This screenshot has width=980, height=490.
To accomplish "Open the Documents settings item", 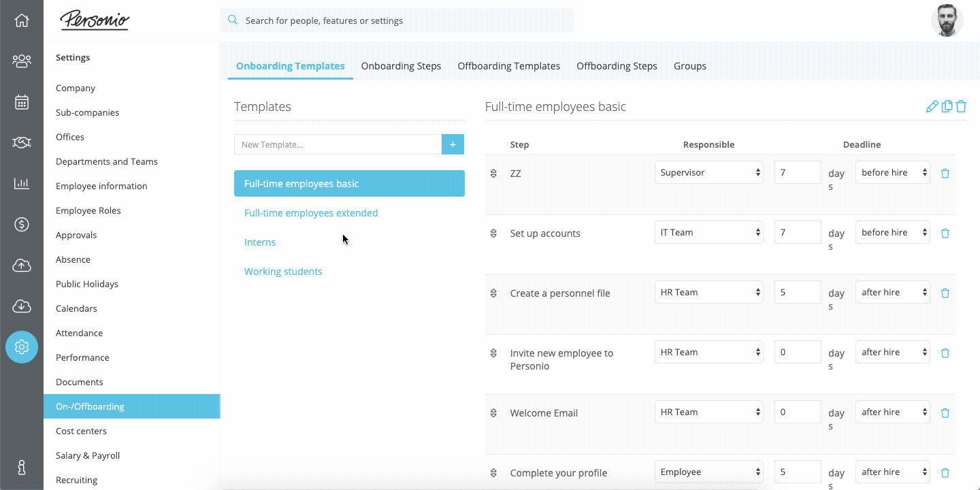I will [x=132, y=382].
